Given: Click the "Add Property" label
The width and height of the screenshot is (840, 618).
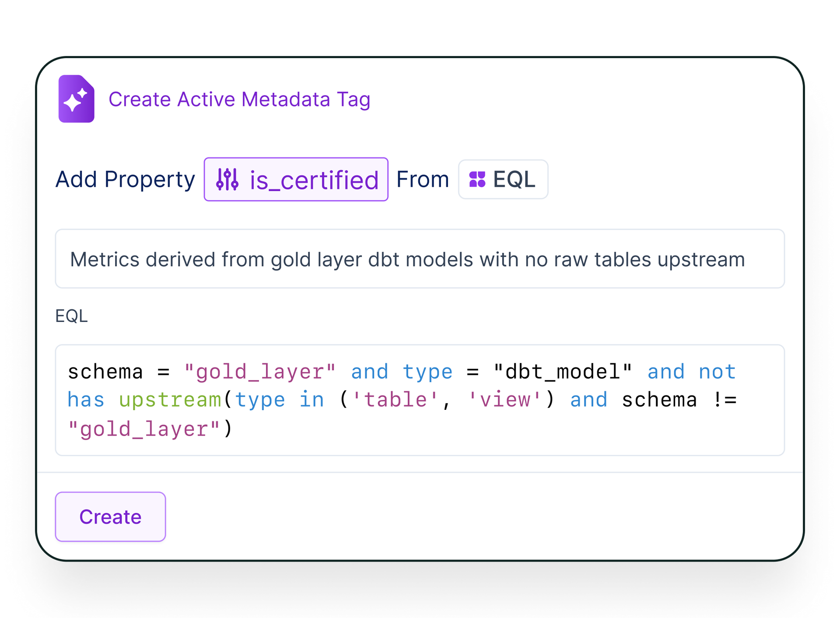Looking at the screenshot, I should 125,179.
